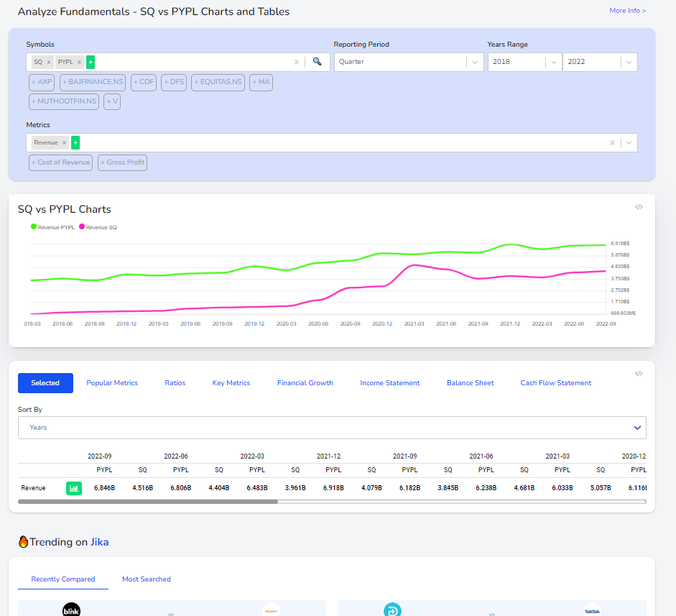
Task: Click the embed code icon above table tabs
Action: (x=639, y=374)
